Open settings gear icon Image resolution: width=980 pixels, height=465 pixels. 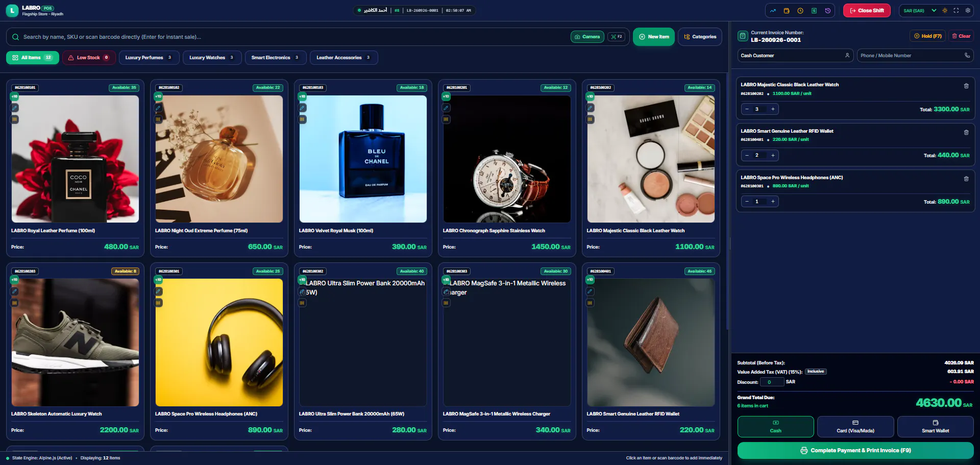[968, 11]
